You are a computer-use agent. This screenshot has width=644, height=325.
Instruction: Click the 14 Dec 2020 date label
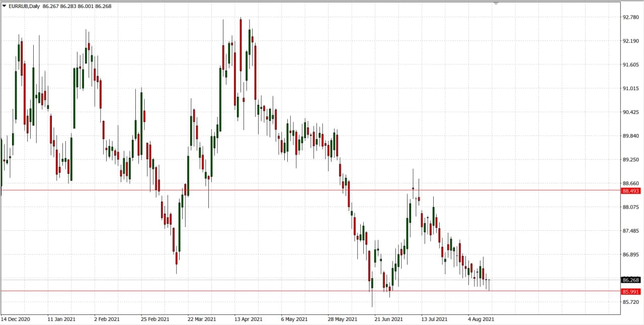(15, 319)
